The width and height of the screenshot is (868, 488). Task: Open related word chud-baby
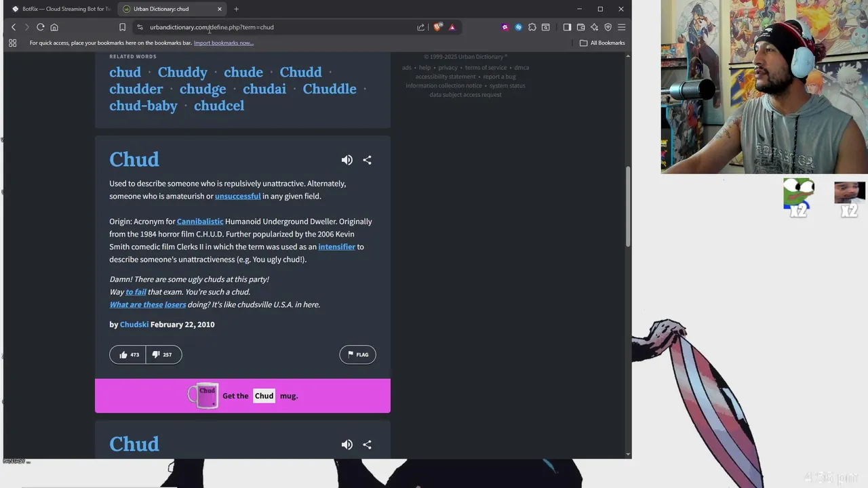click(143, 106)
